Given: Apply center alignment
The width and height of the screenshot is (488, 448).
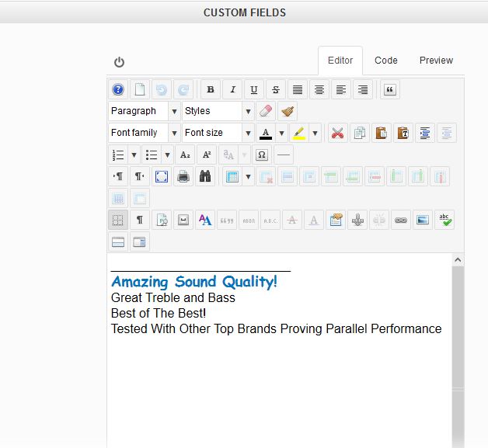Looking at the screenshot, I should (319, 89).
